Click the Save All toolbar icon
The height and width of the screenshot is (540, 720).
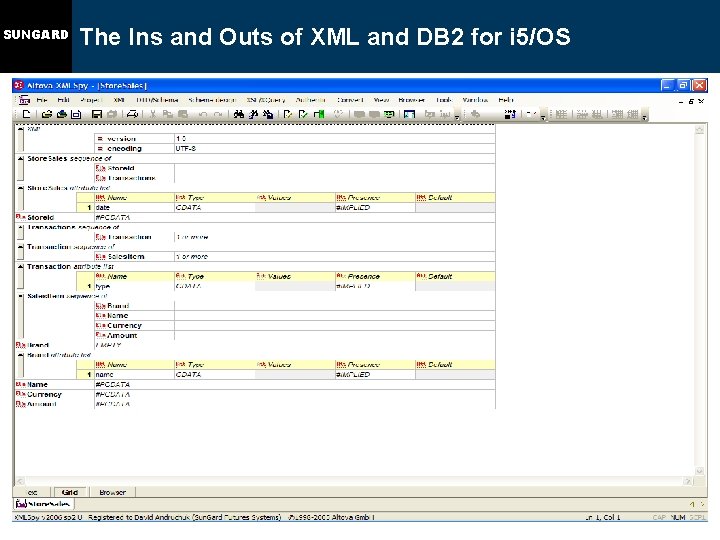point(112,114)
